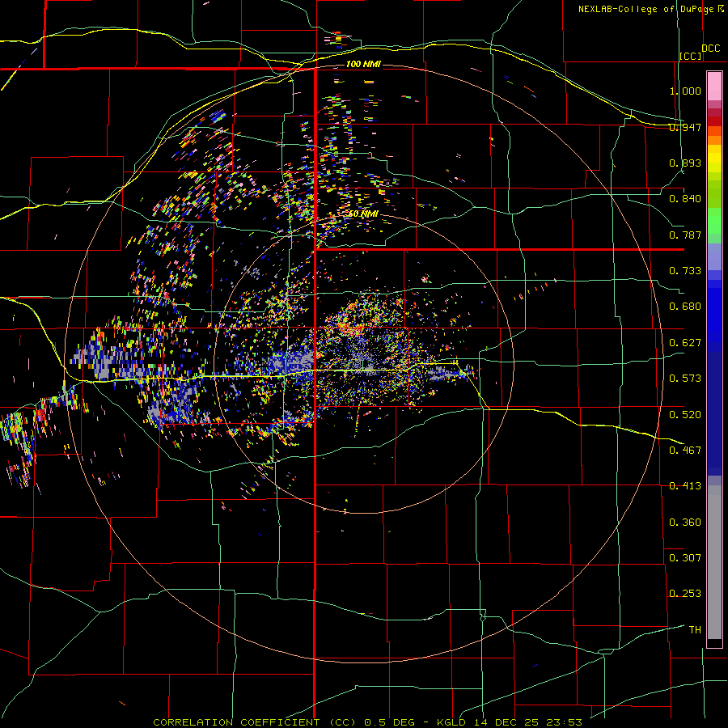Pick the large gray color bar segment
This screenshot has height=728, width=728.
point(714,562)
